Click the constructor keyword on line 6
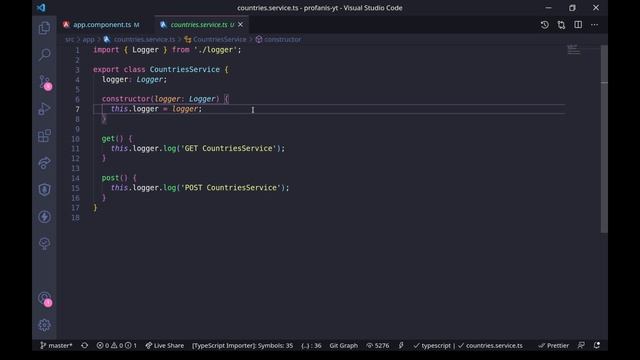Image resolution: width=640 pixels, height=360 pixels. pyautogui.click(x=126, y=99)
